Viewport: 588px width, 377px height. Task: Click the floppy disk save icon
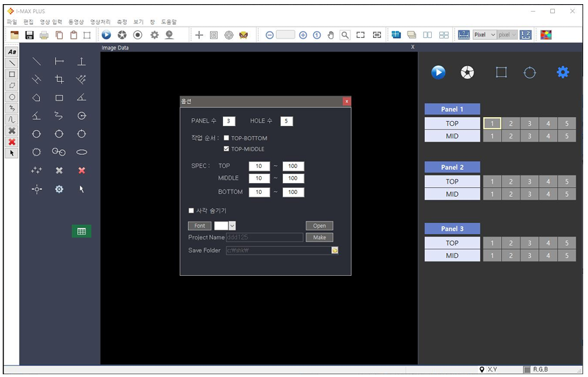pyautogui.click(x=29, y=35)
